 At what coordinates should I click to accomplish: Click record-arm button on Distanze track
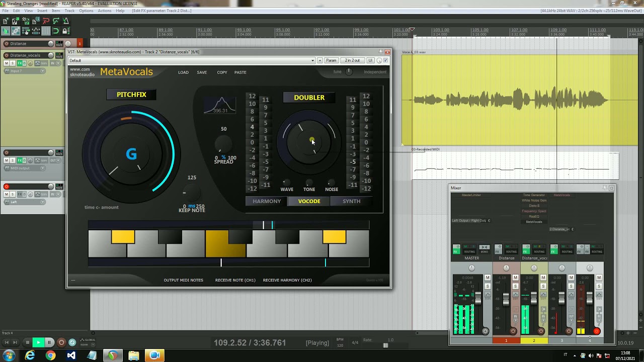[6, 44]
